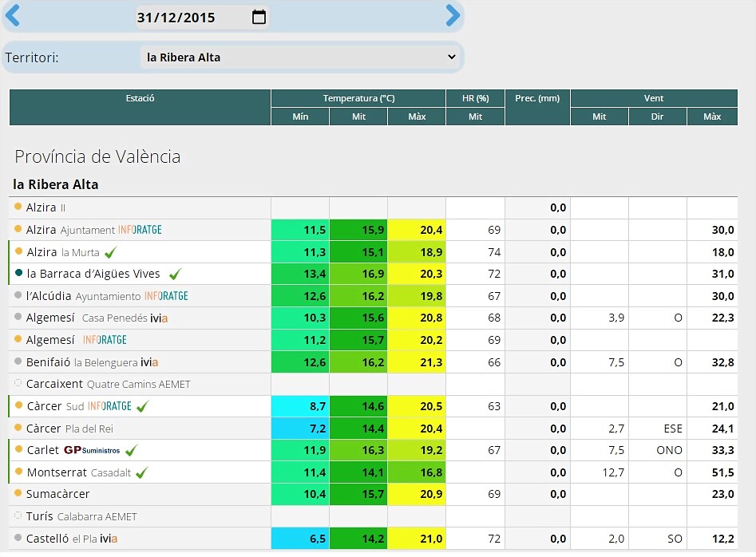Click the la Ribera Alta section heading

(x=55, y=184)
